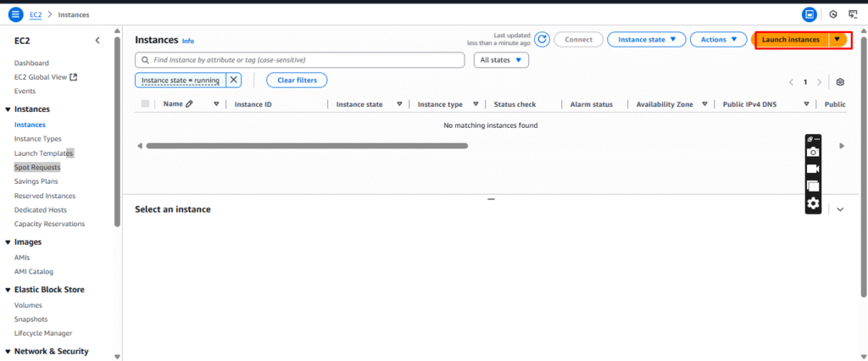
Task: Open Dedicated Hosts in the sidebar
Action: coord(41,210)
